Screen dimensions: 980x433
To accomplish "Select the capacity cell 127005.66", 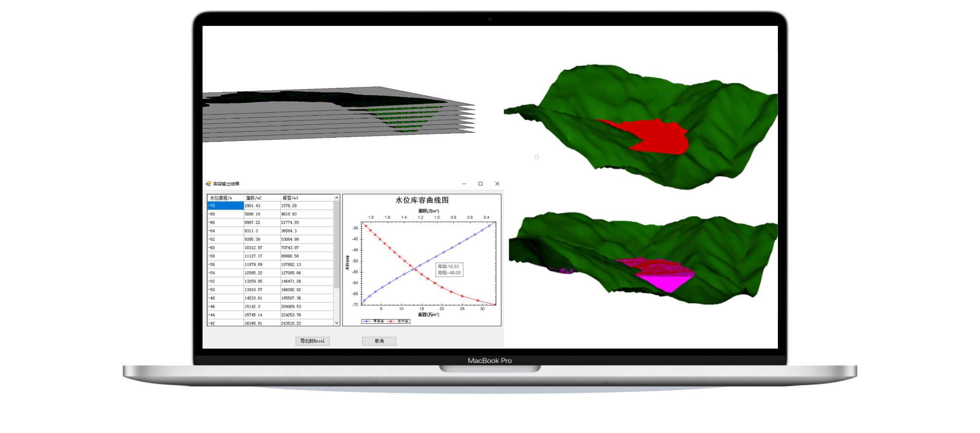I will [307, 273].
